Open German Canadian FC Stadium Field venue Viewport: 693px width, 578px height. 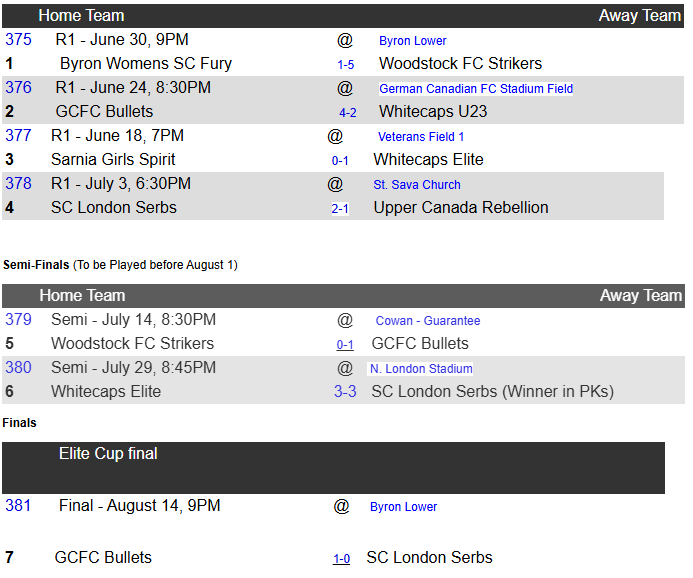(x=476, y=89)
